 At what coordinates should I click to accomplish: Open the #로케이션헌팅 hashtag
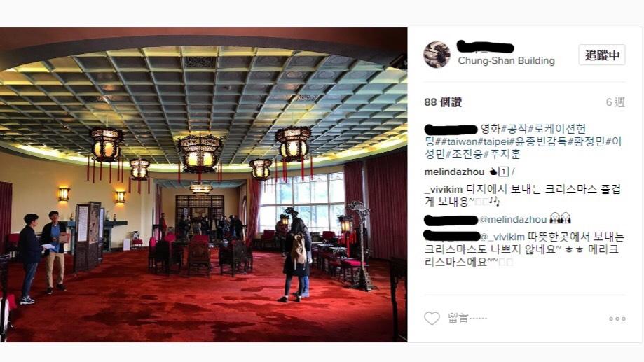557,130
